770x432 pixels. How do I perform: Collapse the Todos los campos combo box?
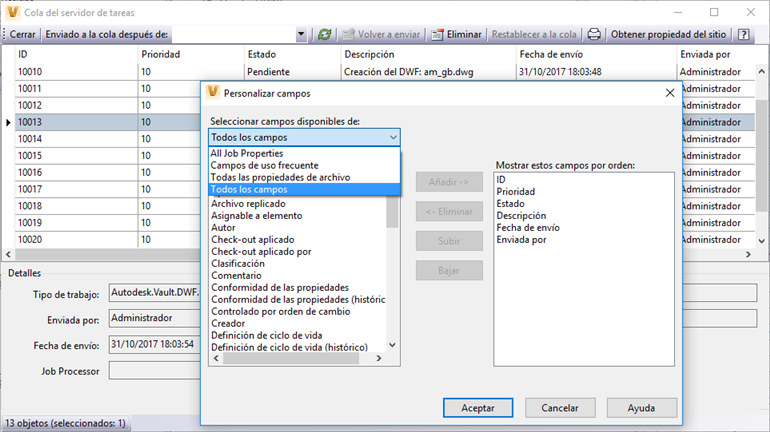pyautogui.click(x=393, y=137)
